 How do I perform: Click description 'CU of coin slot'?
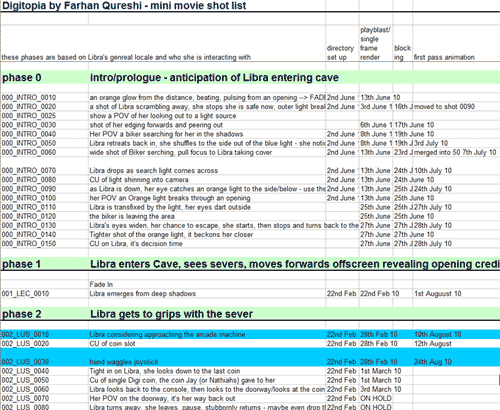(112, 344)
